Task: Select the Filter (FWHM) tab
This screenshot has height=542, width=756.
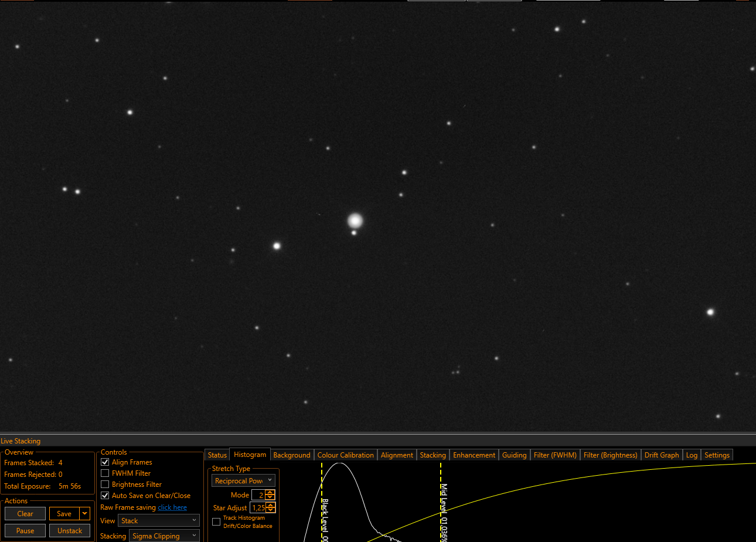Action: 556,455
